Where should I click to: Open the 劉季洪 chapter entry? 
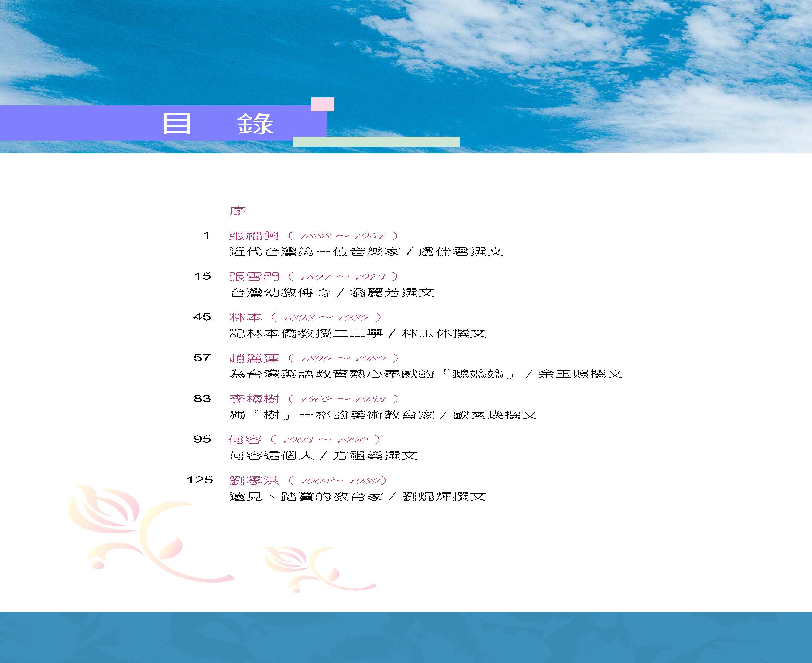point(254,480)
